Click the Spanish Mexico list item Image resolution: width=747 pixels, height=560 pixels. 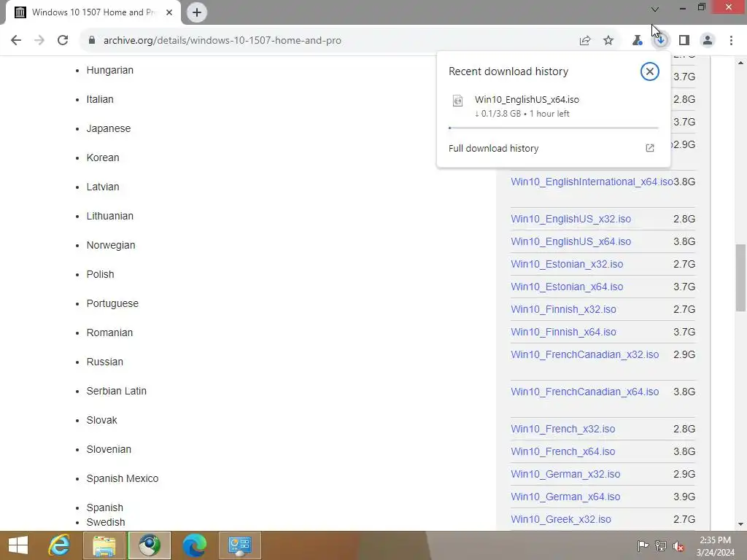[123, 478]
